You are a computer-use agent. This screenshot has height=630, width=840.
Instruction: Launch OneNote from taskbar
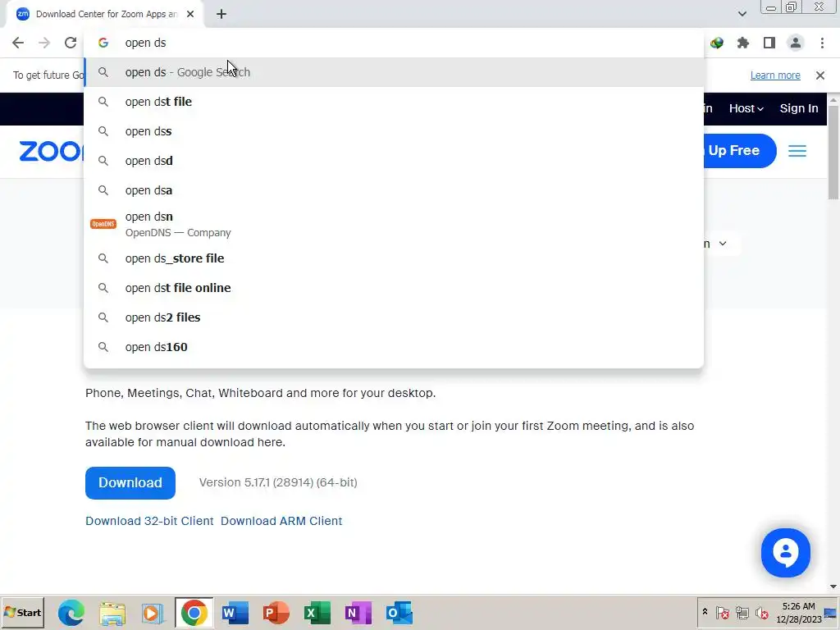[x=358, y=613]
